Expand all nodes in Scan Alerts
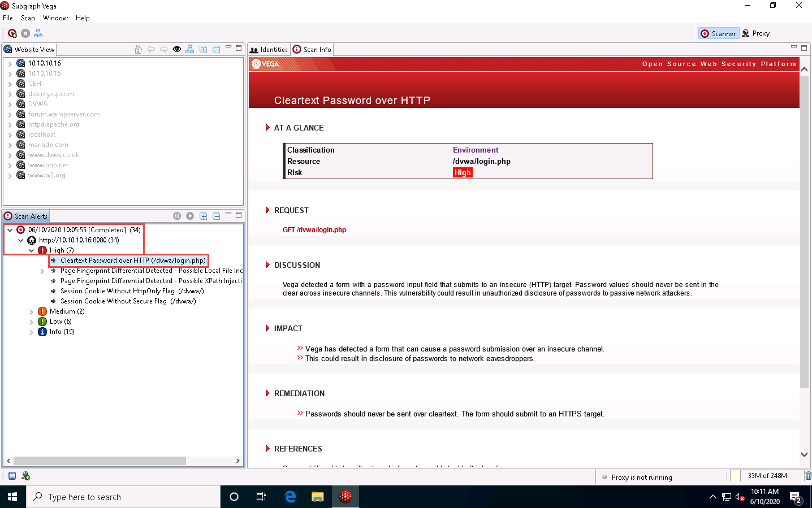Image resolution: width=812 pixels, height=508 pixels. pos(204,216)
